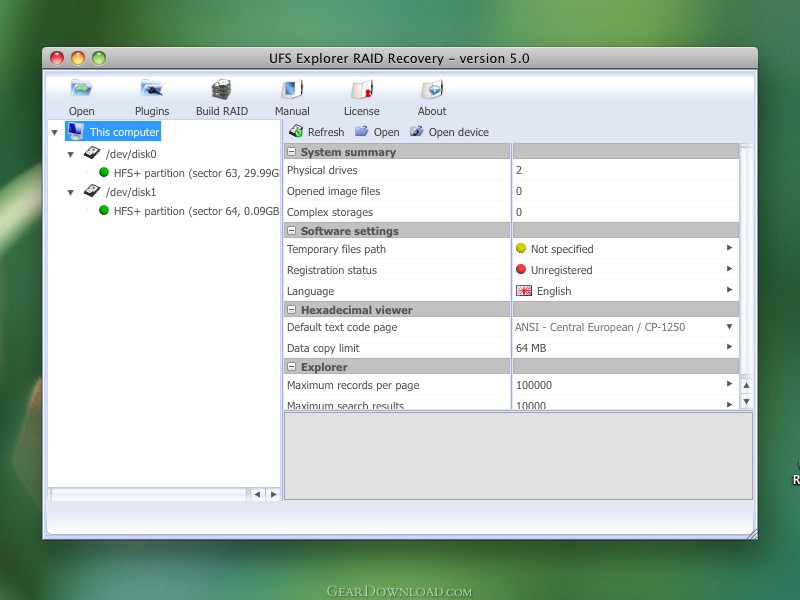This screenshot has height=600, width=800.
Task: Open the License toolbar icon
Action: 362,89
